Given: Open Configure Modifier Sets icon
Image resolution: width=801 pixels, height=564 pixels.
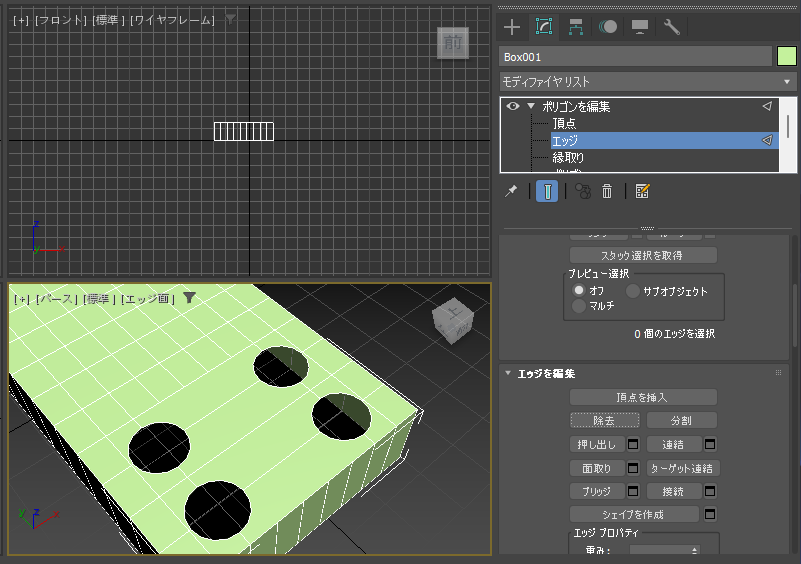Looking at the screenshot, I should click(x=642, y=192).
